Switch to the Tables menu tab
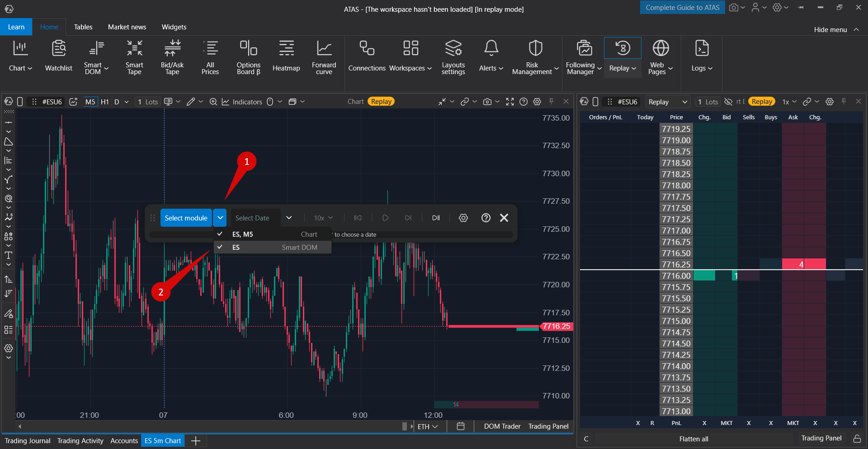Screen dimensions: 868x449 tap(83, 27)
